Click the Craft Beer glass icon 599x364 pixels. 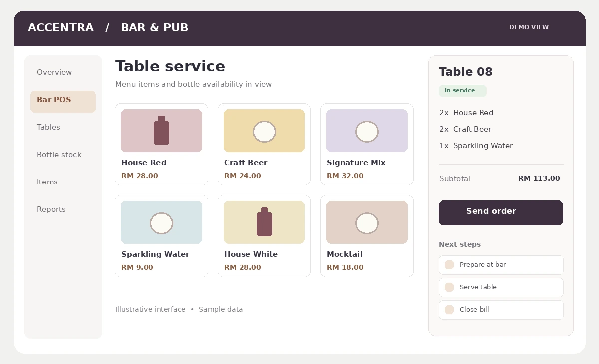pos(264,132)
